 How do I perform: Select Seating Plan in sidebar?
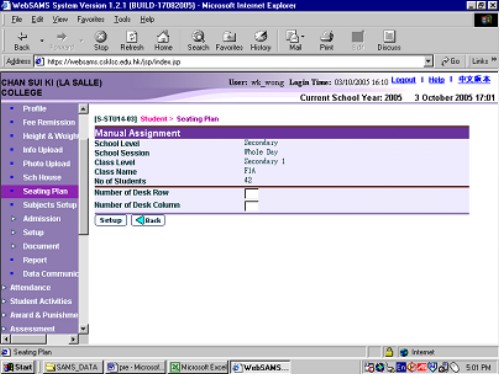point(45,191)
